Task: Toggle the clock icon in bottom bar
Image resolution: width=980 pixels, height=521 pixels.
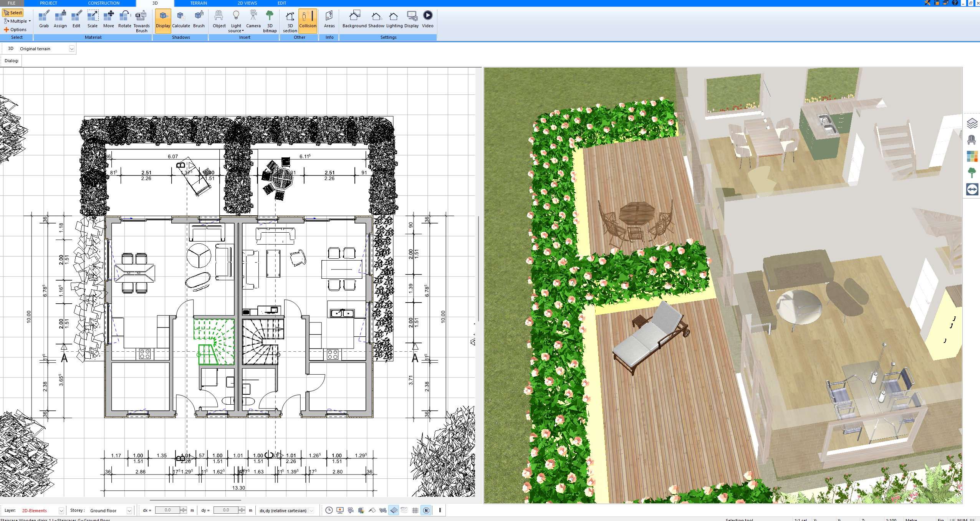Action: (329, 510)
